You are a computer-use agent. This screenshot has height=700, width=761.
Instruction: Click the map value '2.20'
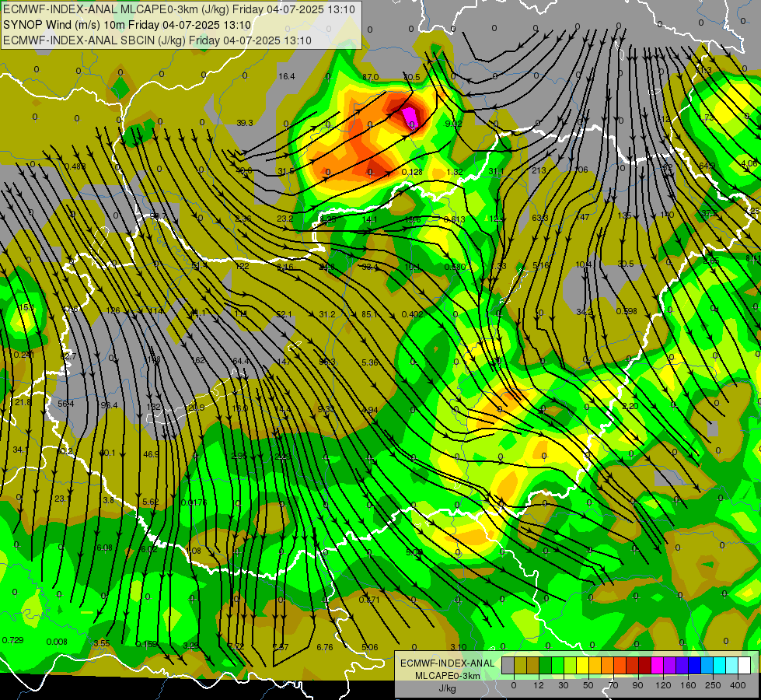[630, 406]
